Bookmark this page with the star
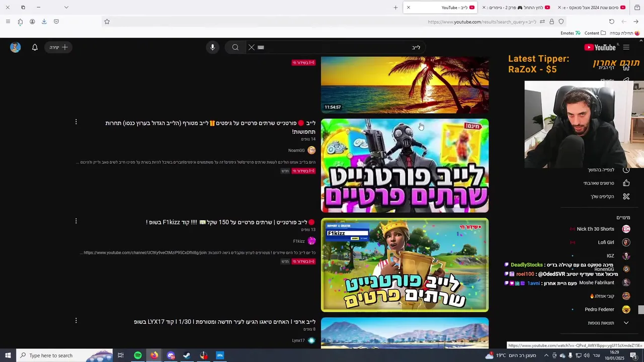644x362 pixels. (x=107, y=22)
